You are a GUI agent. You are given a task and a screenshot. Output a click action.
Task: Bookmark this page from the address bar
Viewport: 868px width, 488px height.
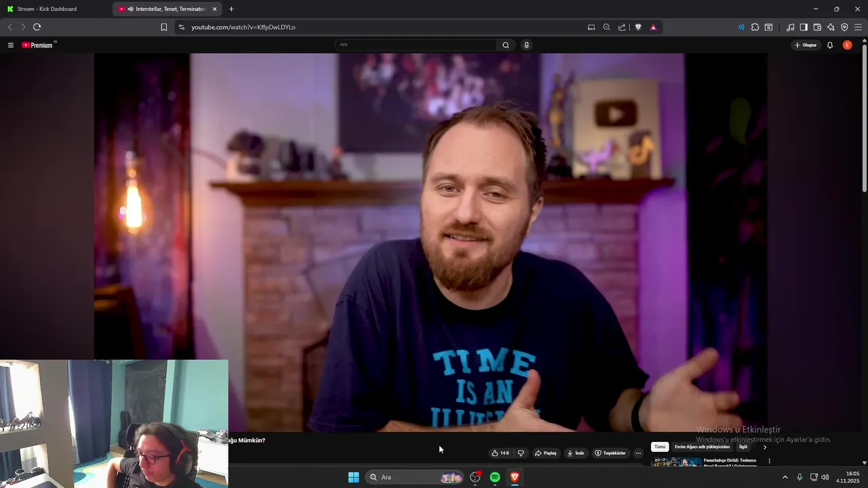(164, 27)
